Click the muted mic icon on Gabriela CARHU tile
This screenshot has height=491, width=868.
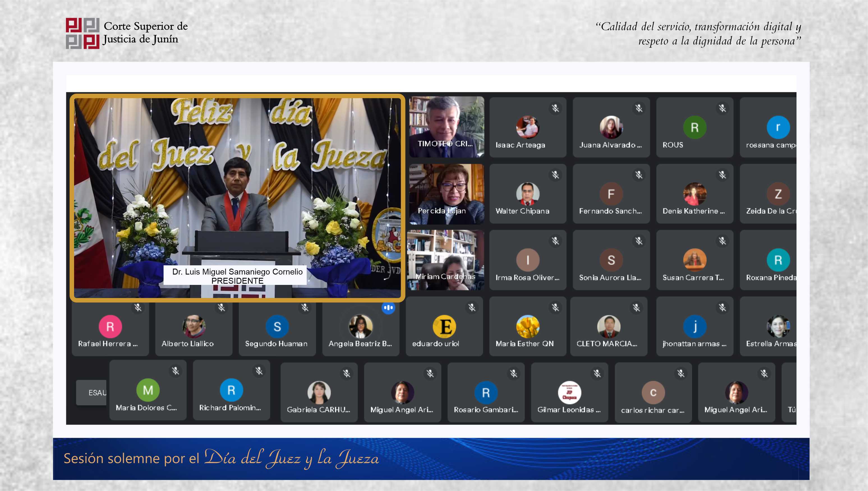click(347, 373)
